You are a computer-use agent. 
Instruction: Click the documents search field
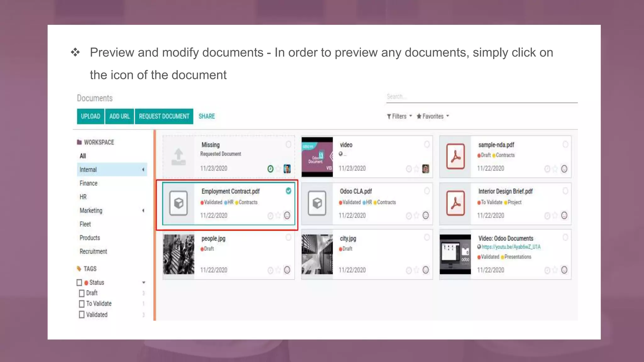click(x=481, y=96)
